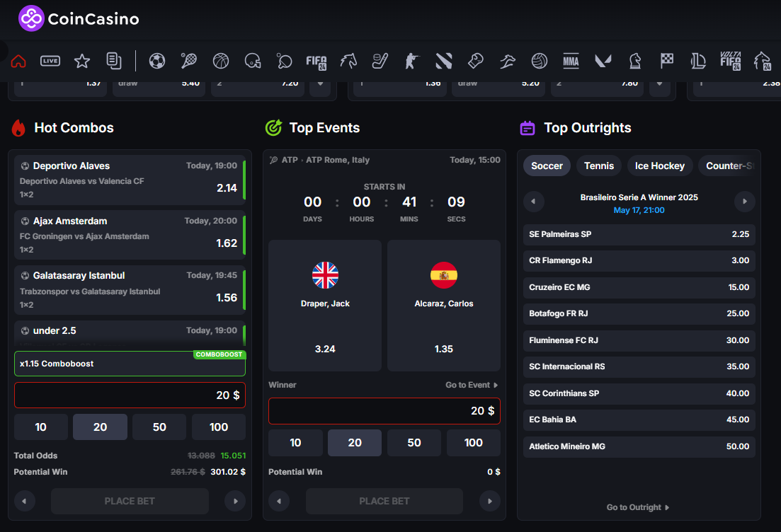Image resolution: width=781 pixels, height=532 pixels.
Task: Set Top Events stake to 10
Action: click(295, 443)
